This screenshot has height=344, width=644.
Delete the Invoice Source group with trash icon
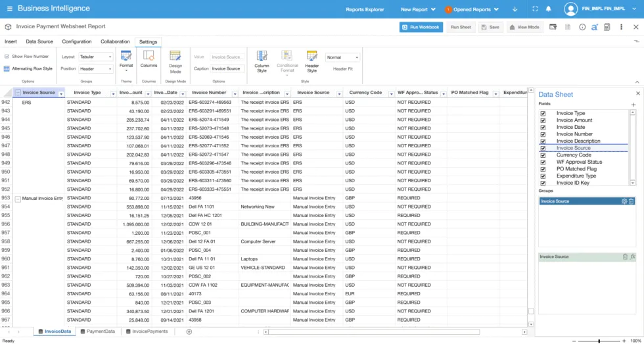[x=632, y=201]
